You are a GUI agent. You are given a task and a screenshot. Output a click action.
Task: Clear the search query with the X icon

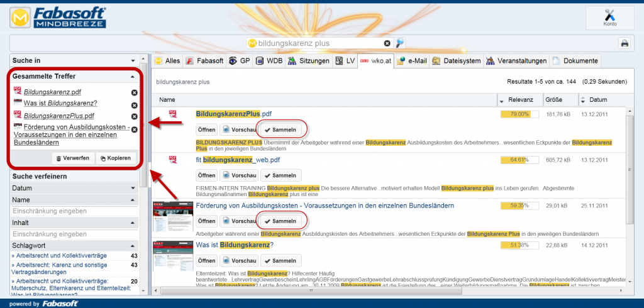coord(387,43)
